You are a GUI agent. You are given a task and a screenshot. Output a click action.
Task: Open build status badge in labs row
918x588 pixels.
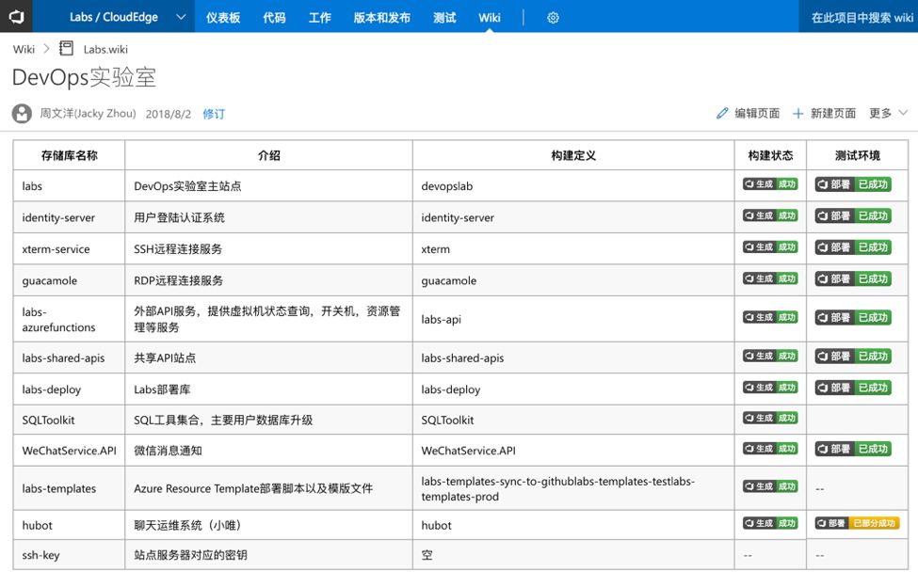click(770, 184)
